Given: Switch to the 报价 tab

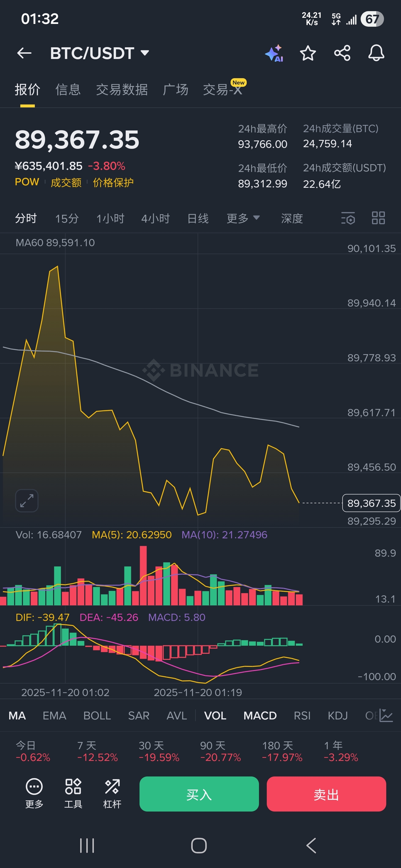Looking at the screenshot, I should pyautogui.click(x=27, y=90).
